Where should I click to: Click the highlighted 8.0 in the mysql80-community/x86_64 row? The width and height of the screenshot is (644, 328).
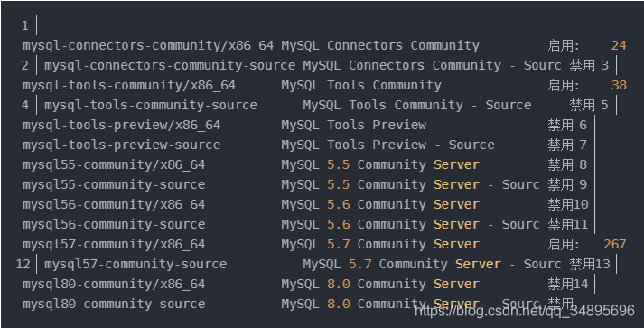339,285
